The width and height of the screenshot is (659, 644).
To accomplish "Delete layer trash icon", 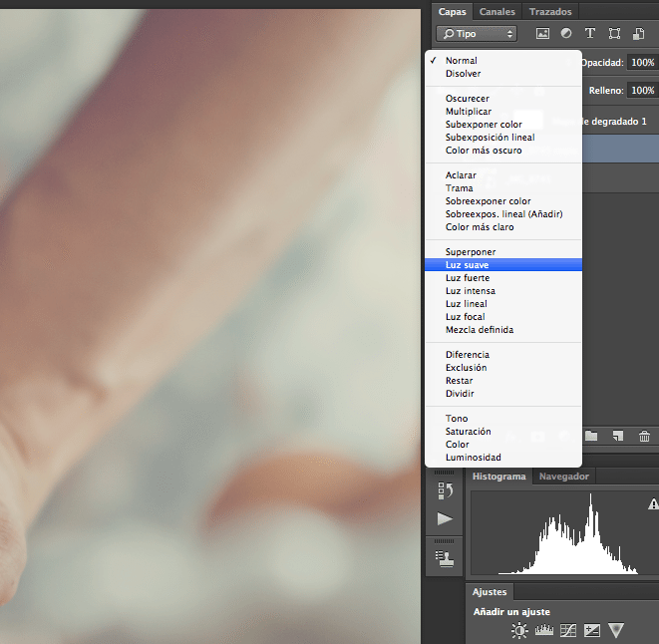I will [x=644, y=437].
